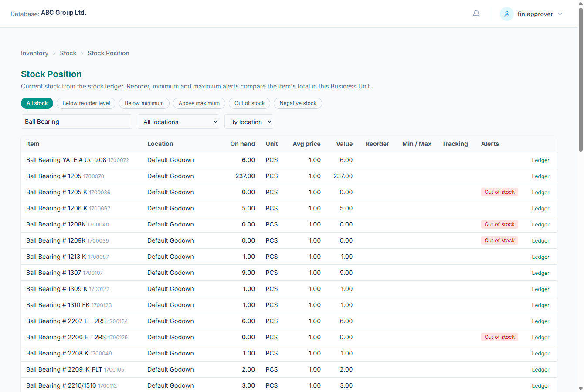Open Ledger for Ball Bearing # 1213 K
Image resolution: width=584 pixels, height=392 pixels.
pyautogui.click(x=540, y=257)
